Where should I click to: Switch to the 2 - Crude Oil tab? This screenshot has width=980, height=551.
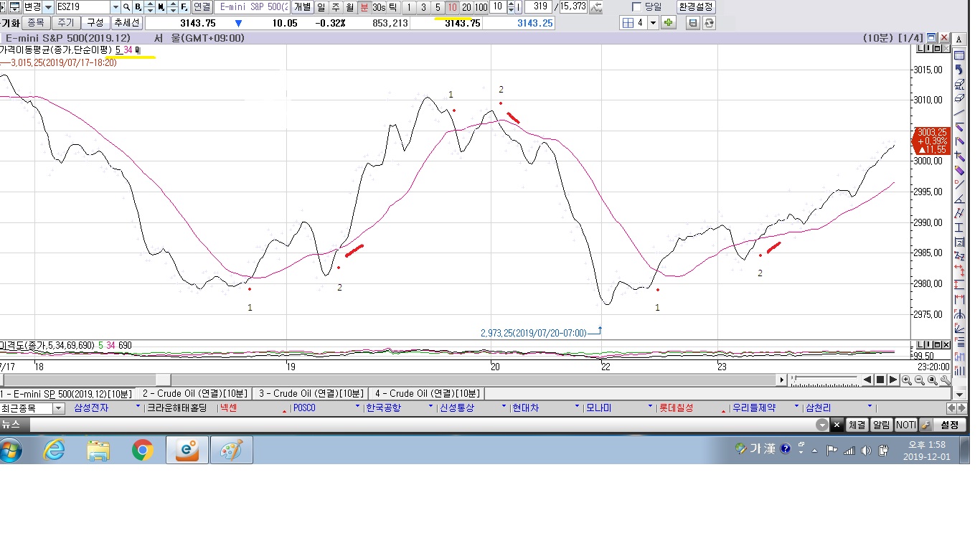pos(193,393)
